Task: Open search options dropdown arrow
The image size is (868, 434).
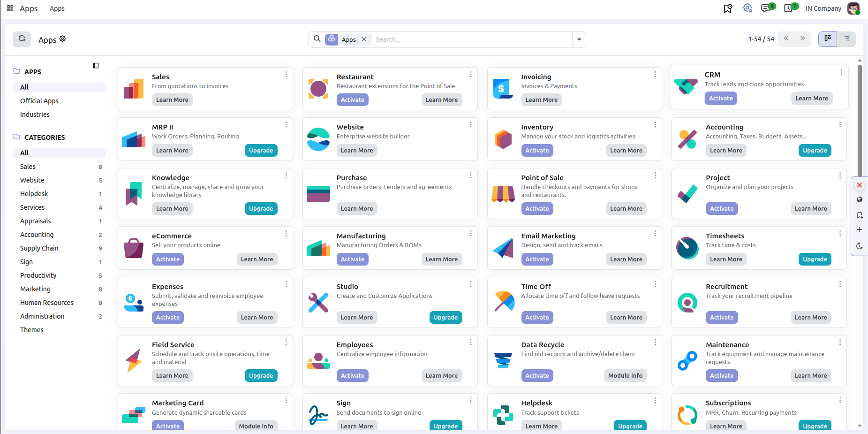Action: [x=579, y=39]
